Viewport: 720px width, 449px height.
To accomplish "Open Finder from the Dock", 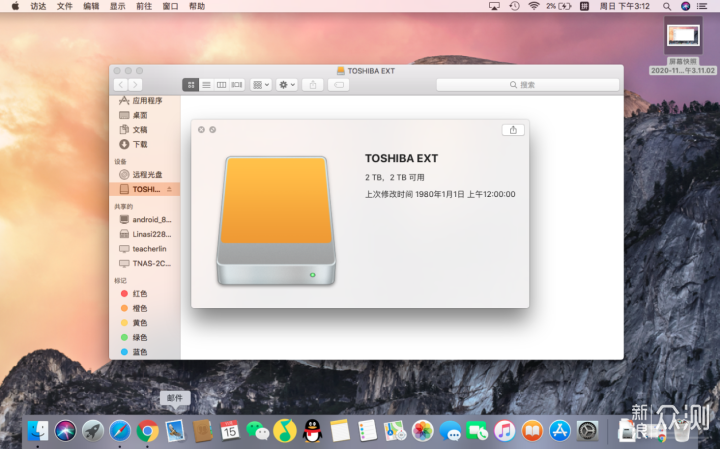I will coord(38,431).
